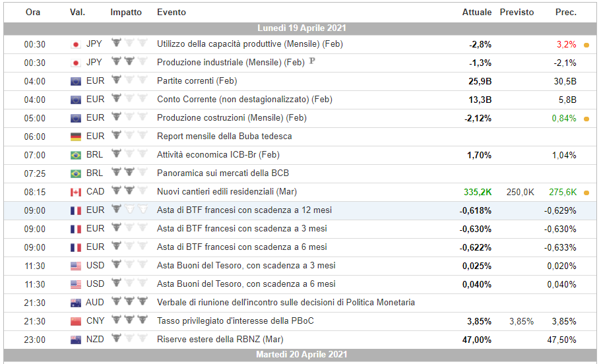Click the New Zealand flag in the Riserve estere RBNZ row
This screenshot has height=364, width=601.
75,340
